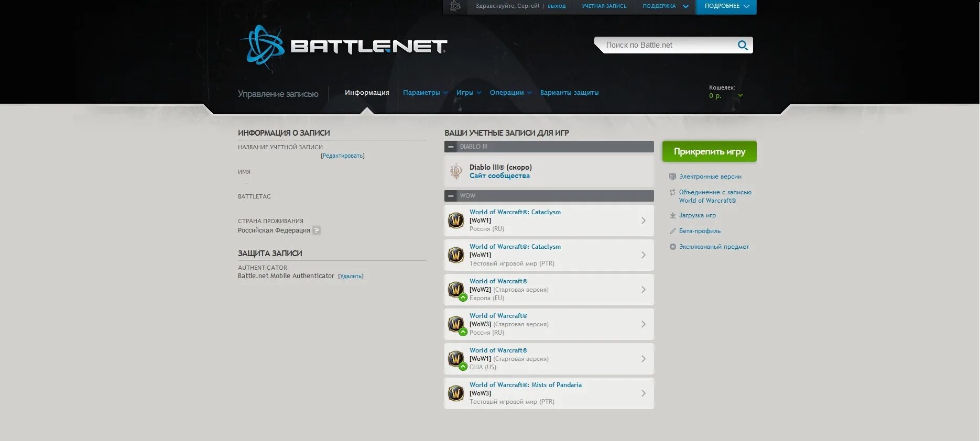
Task: Click WoW icon of Cataclysm Россия (RU) account
Action: pyautogui.click(x=456, y=220)
